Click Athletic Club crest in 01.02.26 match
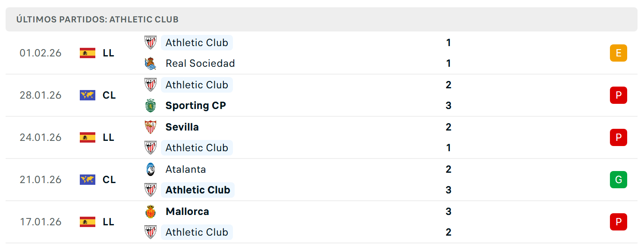644x249 pixels. pos(151,43)
